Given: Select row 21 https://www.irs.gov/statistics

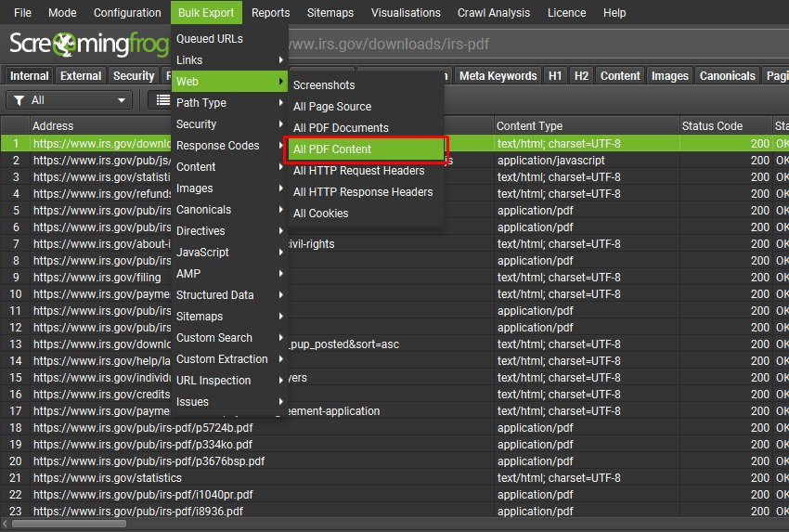Looking at the screenshot, I should click(x=394, y=477).
